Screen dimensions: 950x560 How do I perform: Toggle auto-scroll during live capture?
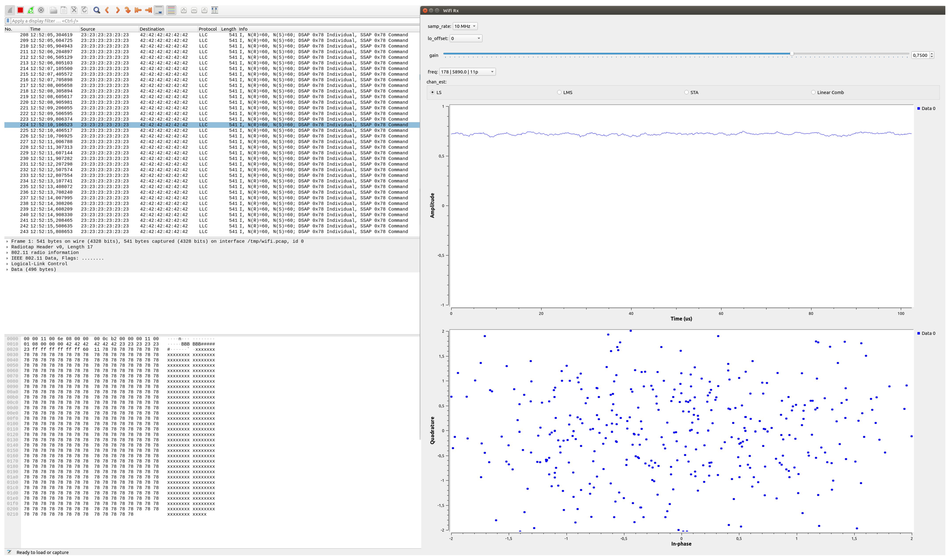[x=159, y=10]
